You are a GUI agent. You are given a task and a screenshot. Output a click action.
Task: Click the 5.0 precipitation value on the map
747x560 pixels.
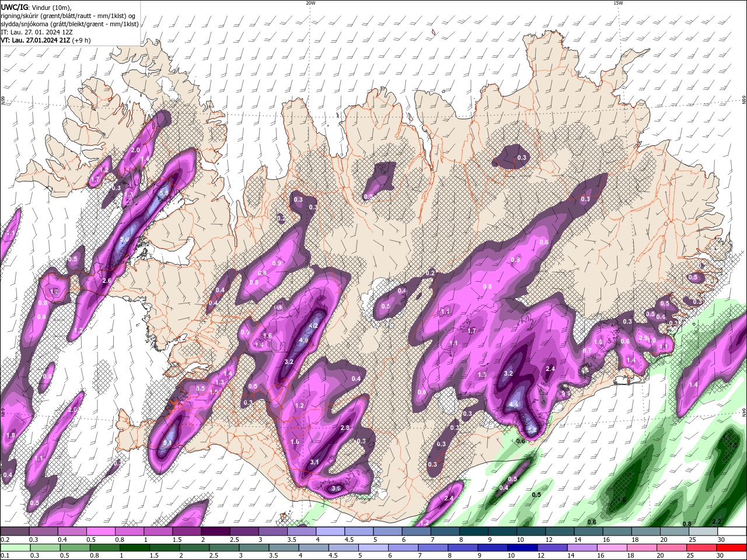click(124, 239)
